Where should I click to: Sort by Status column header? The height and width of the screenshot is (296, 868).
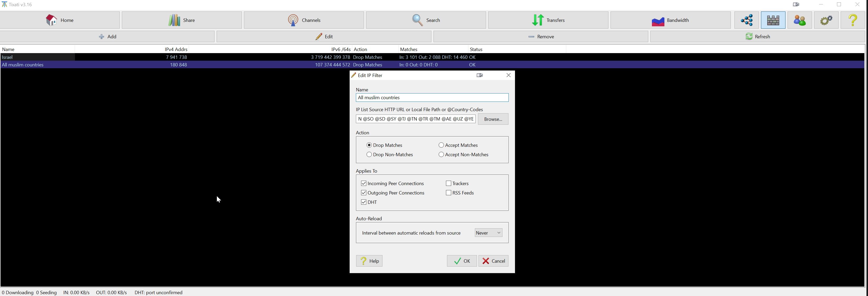(x=517, y=49)
